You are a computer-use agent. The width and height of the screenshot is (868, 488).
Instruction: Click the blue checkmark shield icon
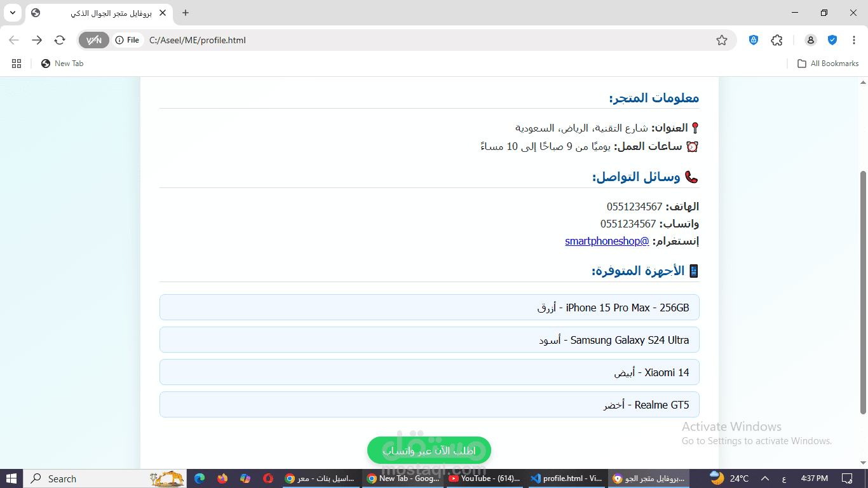(832, 40)
